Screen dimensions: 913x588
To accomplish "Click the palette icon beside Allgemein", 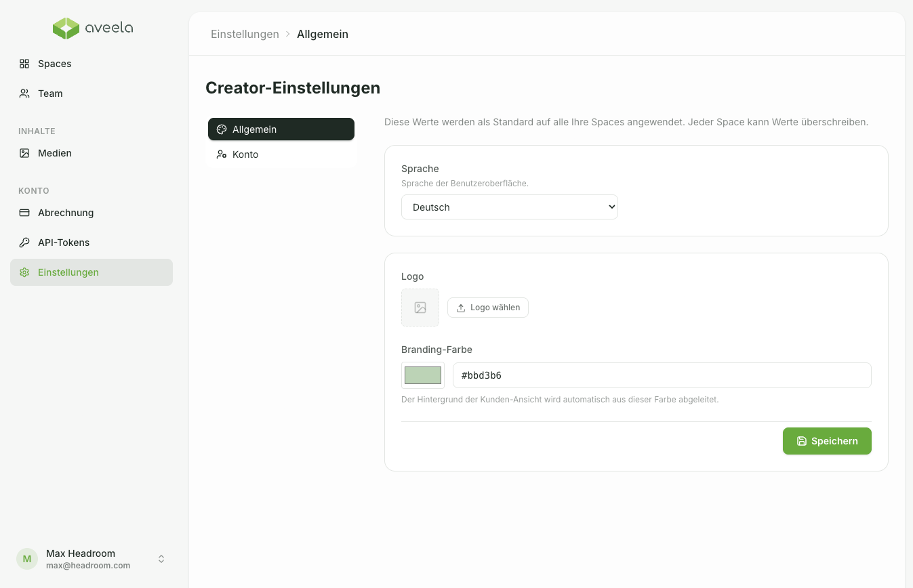I will click(x=221, y=129).
